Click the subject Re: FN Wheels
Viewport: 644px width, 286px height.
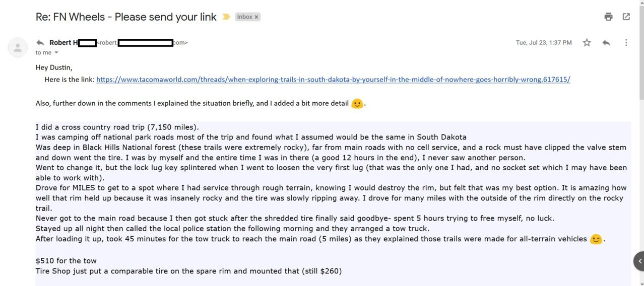pyautogui.click(x=126, y=17)
